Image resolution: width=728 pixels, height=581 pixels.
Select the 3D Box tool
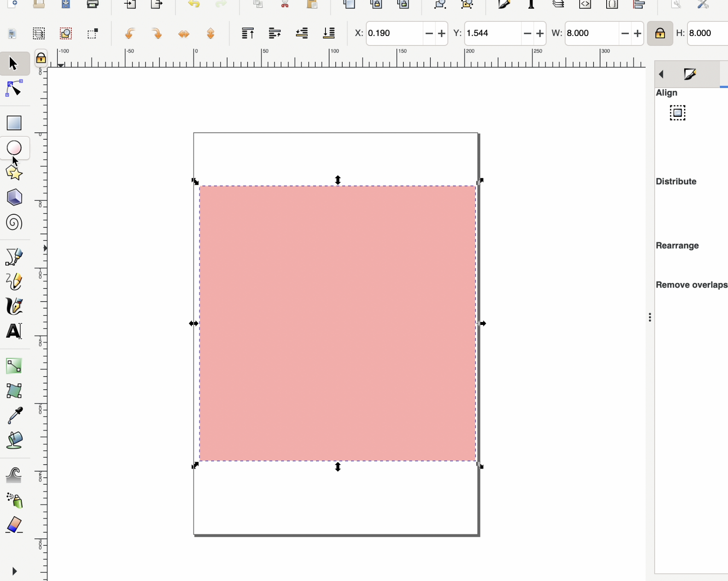(14, 197)
